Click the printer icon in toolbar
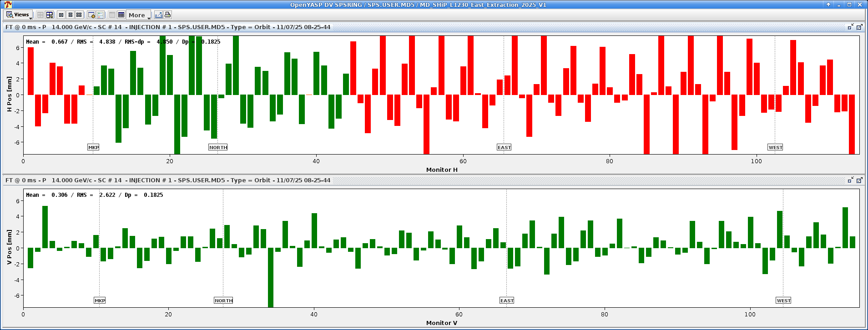This screenshot has height=330, width=868. click(x=168, y=15)
